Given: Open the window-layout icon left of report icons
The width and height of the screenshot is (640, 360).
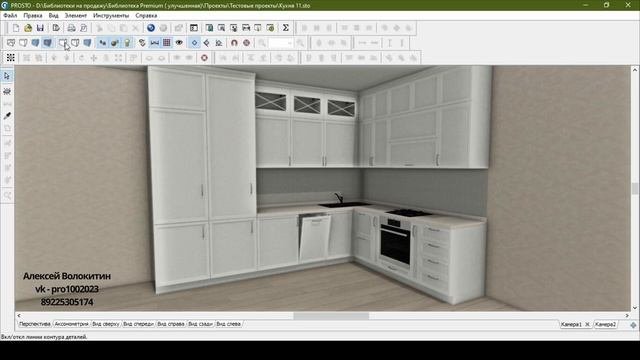Looking at the screenshot, I should click(194, 28).
